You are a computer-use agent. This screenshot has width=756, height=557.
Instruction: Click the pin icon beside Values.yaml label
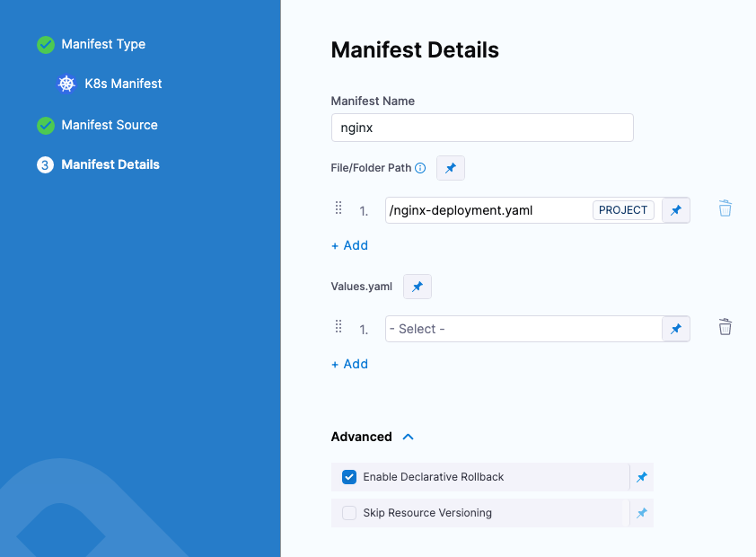(418, 287)
